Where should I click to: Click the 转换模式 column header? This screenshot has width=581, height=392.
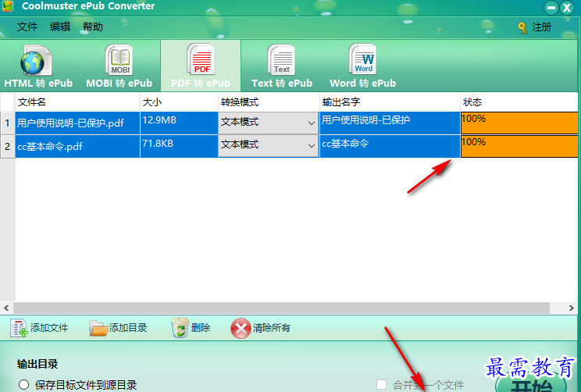[269, 102]
